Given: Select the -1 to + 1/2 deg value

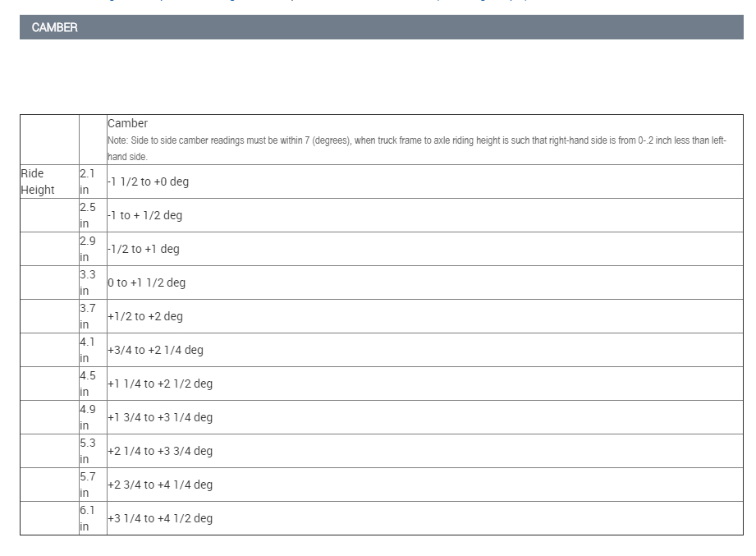Looking at the screenshot, I should (145, 215).
